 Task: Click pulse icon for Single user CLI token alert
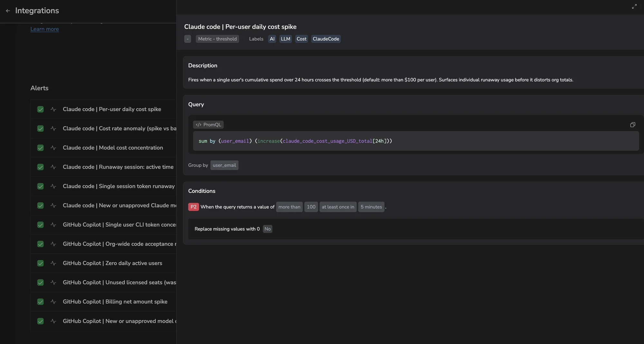(x=53, y=225)
